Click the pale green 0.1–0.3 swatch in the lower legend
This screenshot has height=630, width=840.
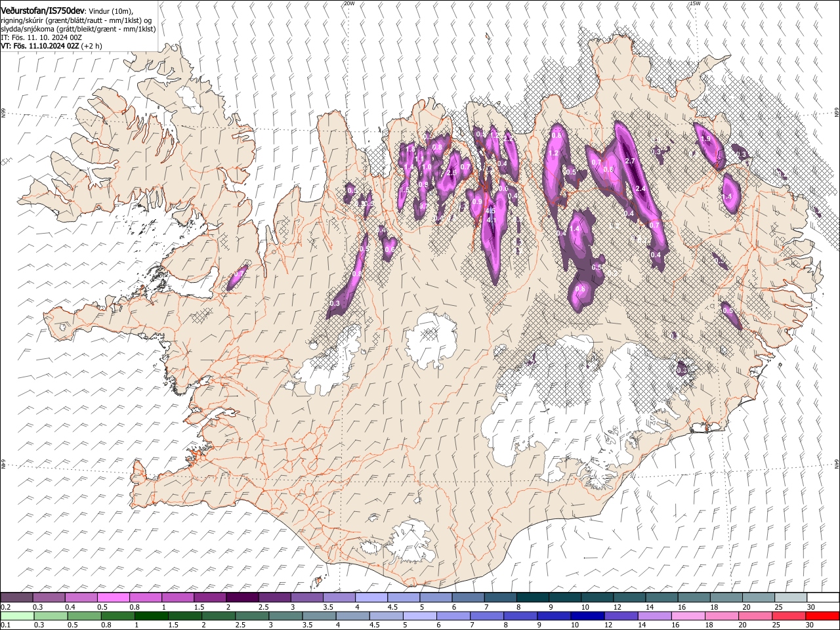[x=17, y=616]
